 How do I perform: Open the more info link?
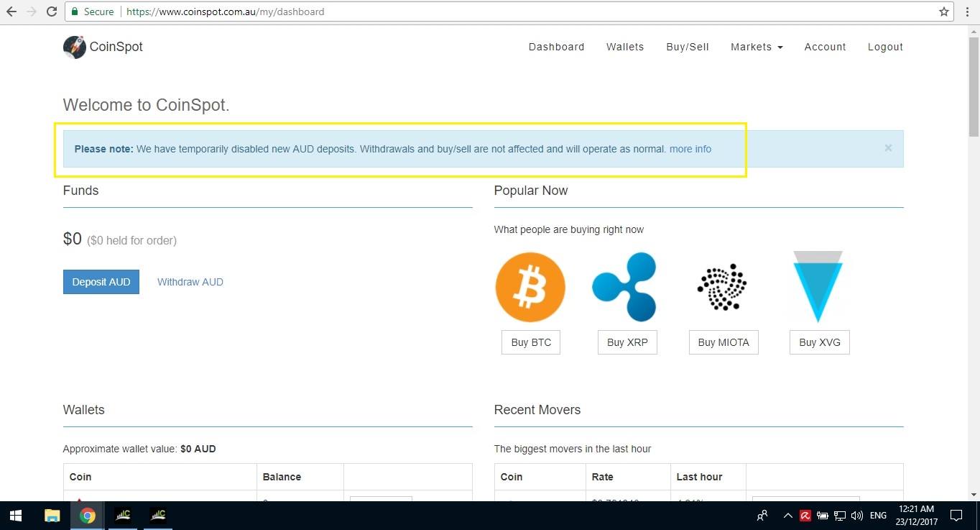click(690, 149)
